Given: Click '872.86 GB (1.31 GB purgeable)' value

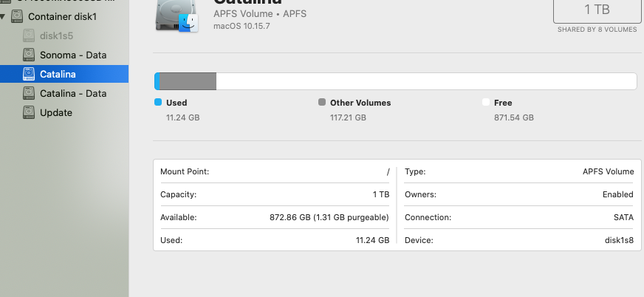Looking at the screenshot, I should [329, 217].
